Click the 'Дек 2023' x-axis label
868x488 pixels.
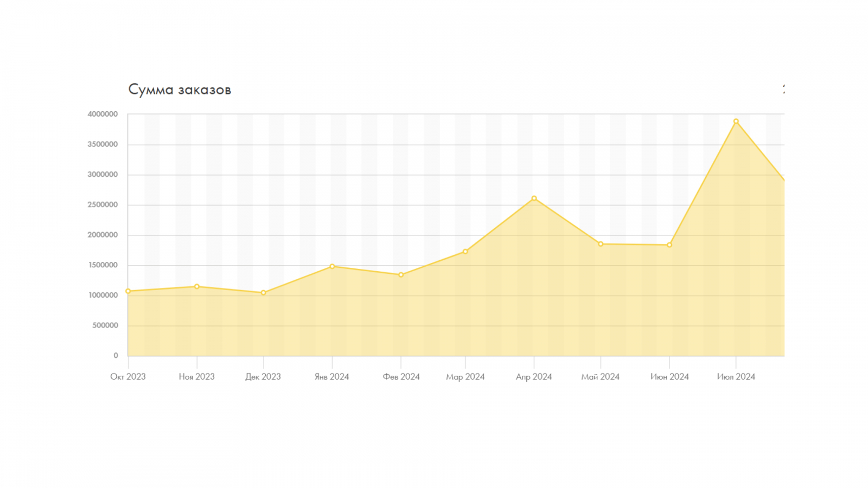[x=263, y=377]
